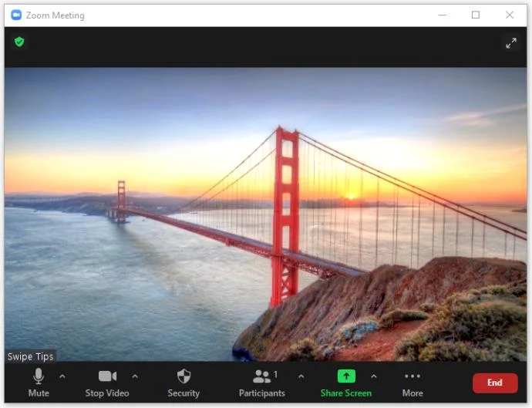Expand audio options chevron next to Mute
532x408 pixels.
pos(62,376)
